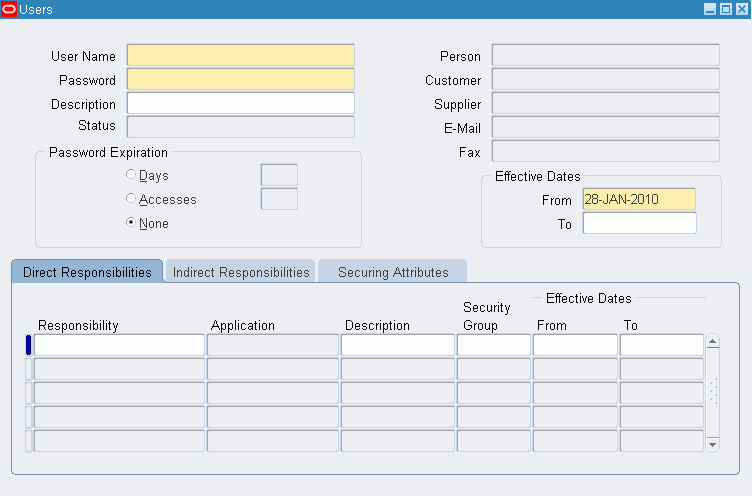Click the Person field
The height and width of the screenshot is (496, 752).
[x=606, y=55]
